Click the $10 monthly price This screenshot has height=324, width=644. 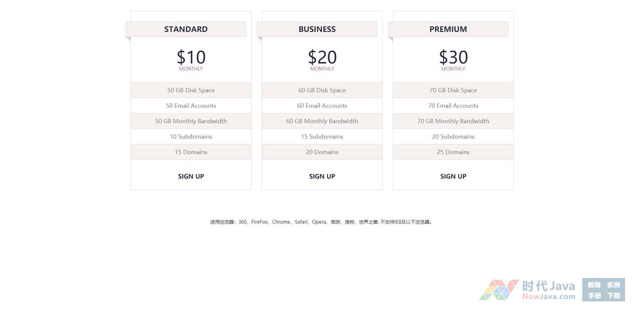pyautogui.click(x=191, y=58)
